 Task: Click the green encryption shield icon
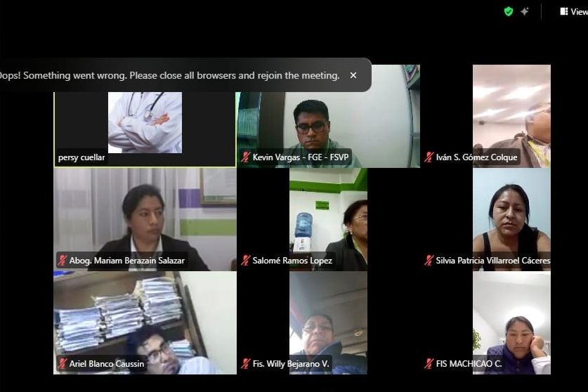click(509, 12)
